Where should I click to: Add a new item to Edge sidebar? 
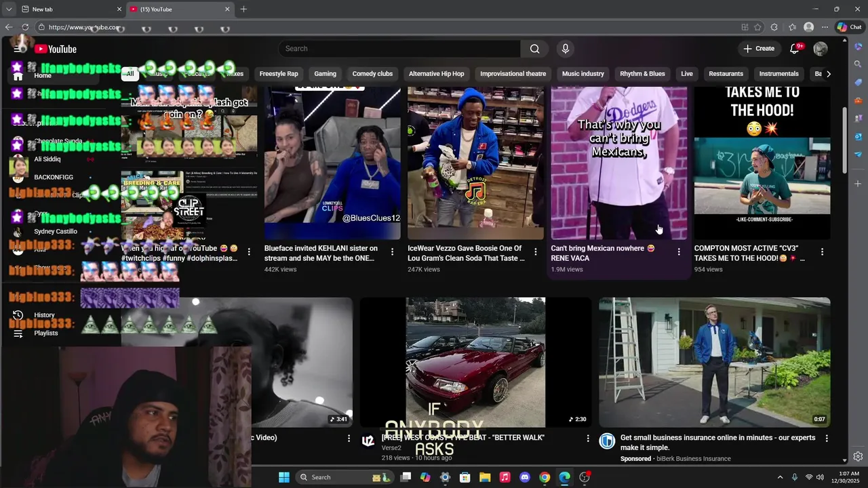pos(858,184)
